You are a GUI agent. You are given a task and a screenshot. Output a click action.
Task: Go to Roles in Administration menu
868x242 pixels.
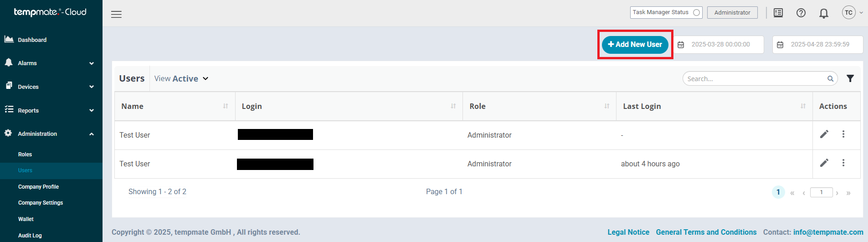25,154
